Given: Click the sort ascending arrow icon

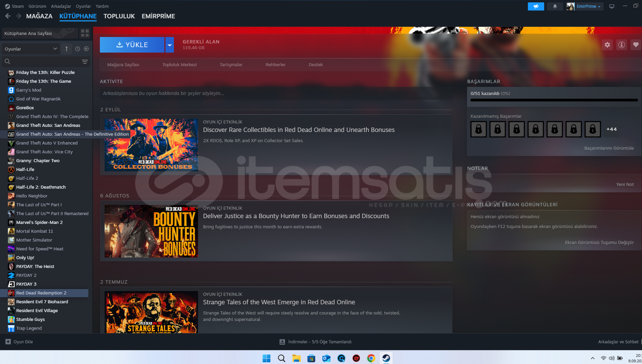Looking at the screenshot, I should pos(67,49).
